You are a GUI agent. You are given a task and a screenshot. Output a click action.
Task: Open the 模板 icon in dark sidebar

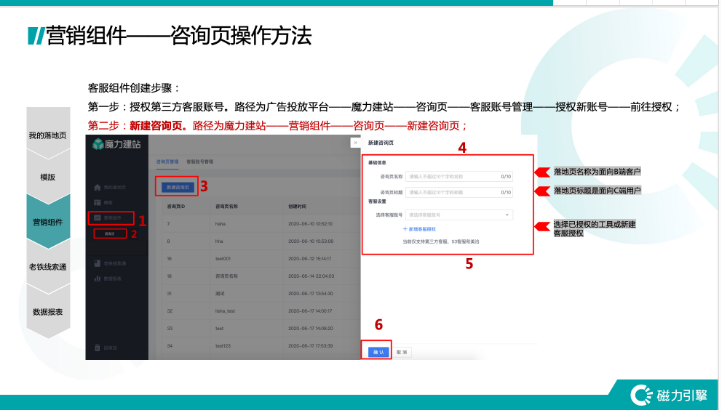pos(97,202)
